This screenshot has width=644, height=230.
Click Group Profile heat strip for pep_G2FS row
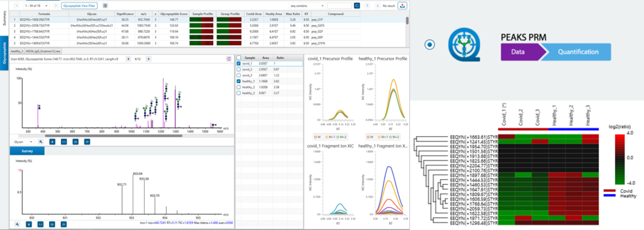[229, 26]
